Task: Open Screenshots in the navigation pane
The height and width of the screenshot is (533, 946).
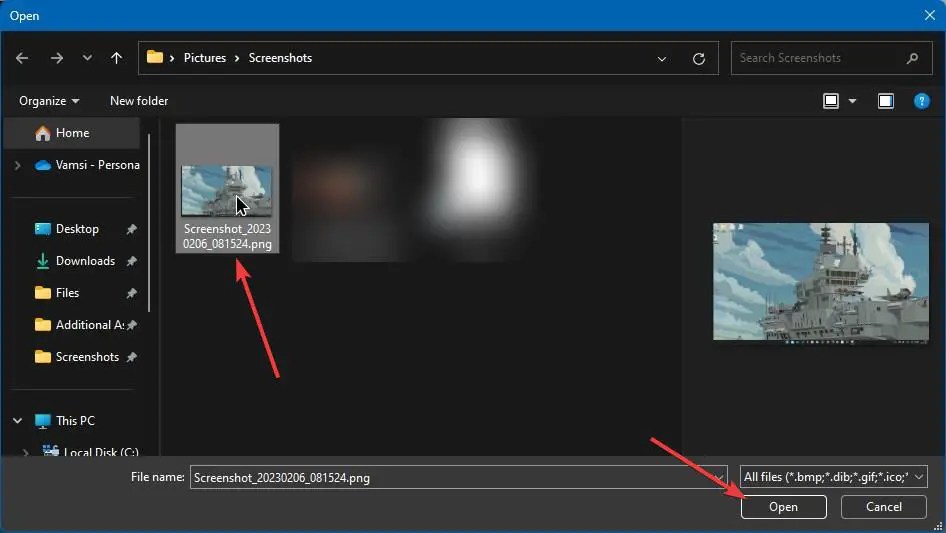Action: coord(87,357)
